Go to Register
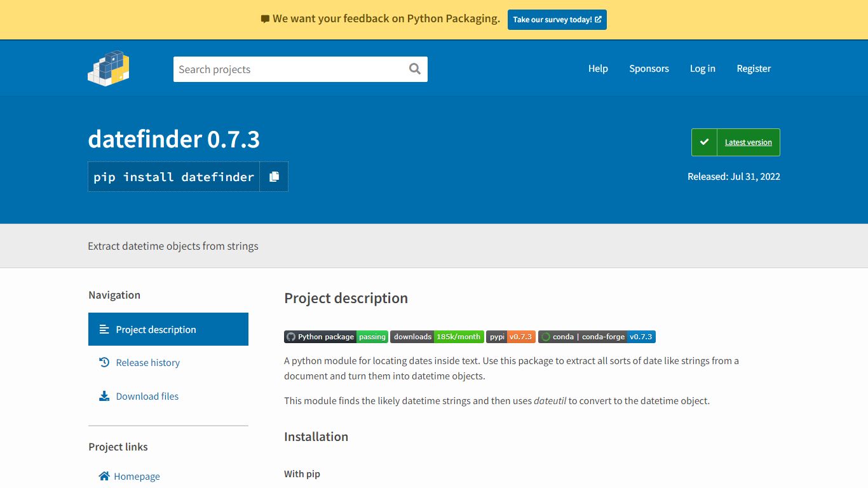 tap(754, 69)
